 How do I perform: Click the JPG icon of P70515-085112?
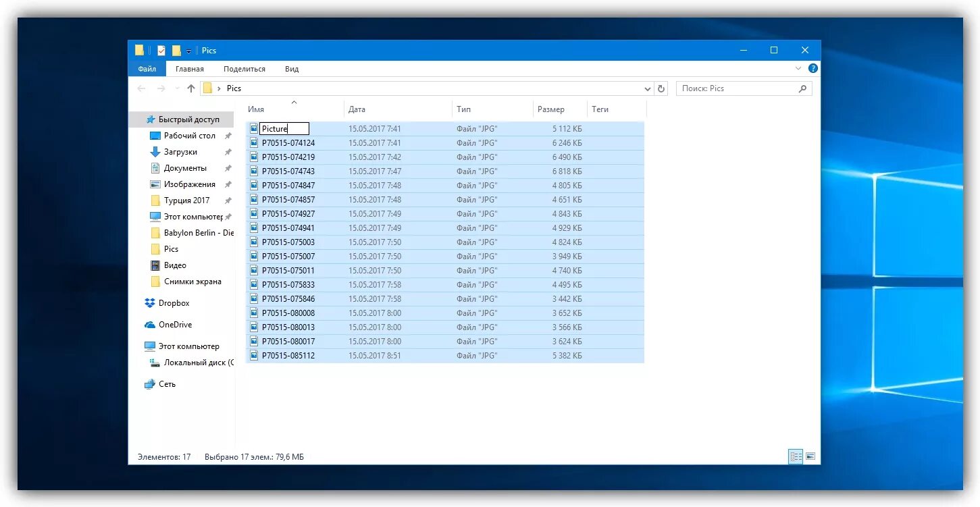254,356
